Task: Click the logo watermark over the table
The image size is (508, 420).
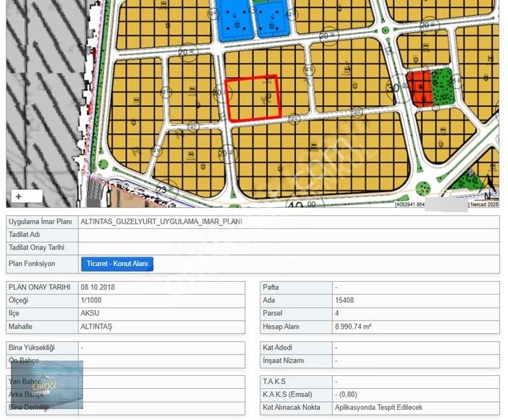Action: 46,385
